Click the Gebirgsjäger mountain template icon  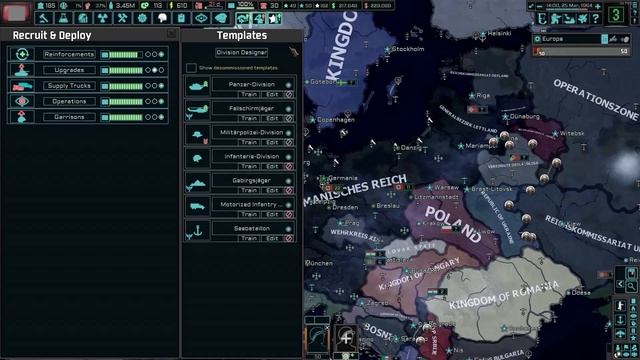(x=198, y=182)
